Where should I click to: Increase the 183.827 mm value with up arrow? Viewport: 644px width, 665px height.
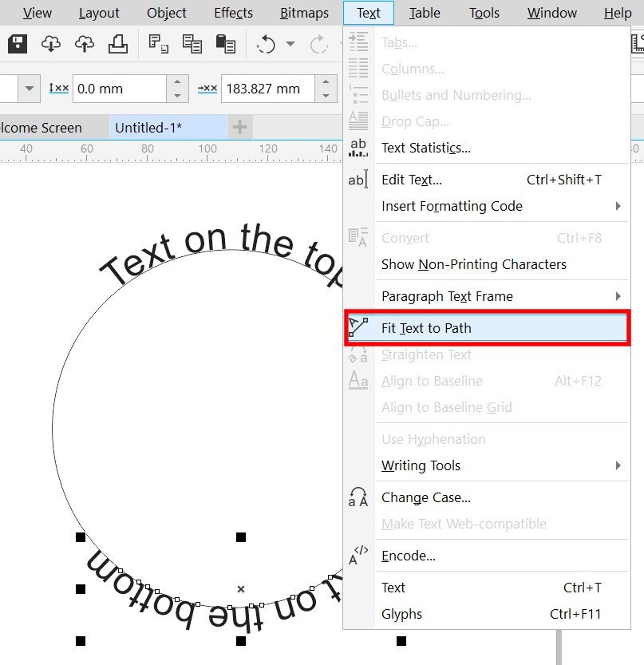coord(326,82)
